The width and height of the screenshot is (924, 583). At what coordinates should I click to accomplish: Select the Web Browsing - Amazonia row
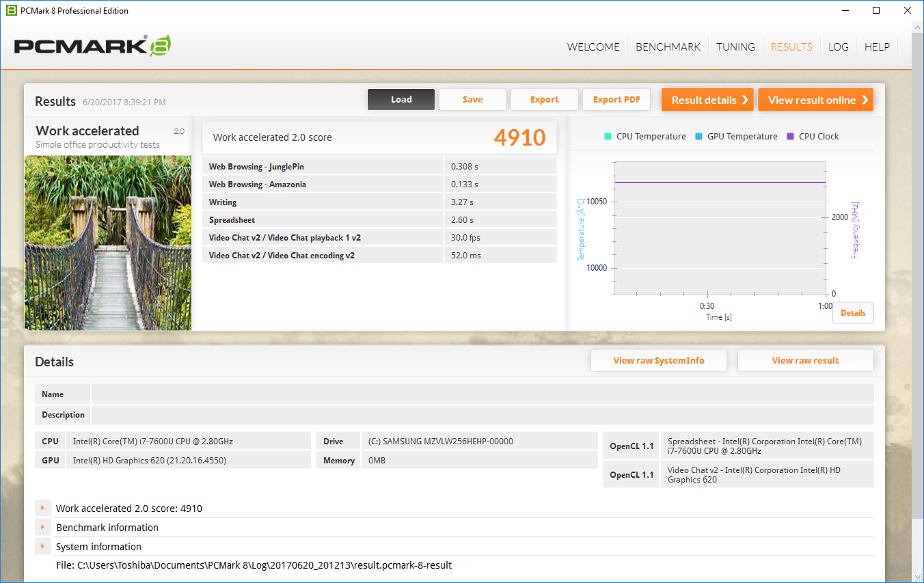coord(379,185)
